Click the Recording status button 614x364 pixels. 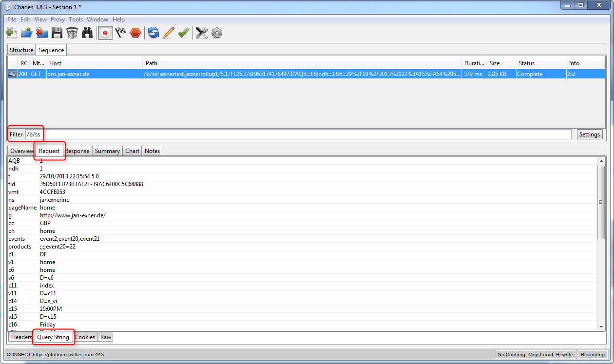[593, 354]
